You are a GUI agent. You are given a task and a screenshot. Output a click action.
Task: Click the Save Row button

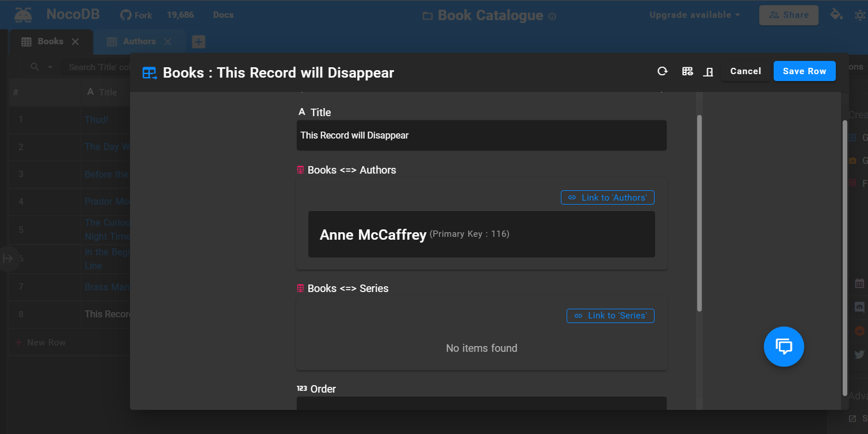[804, 71]
